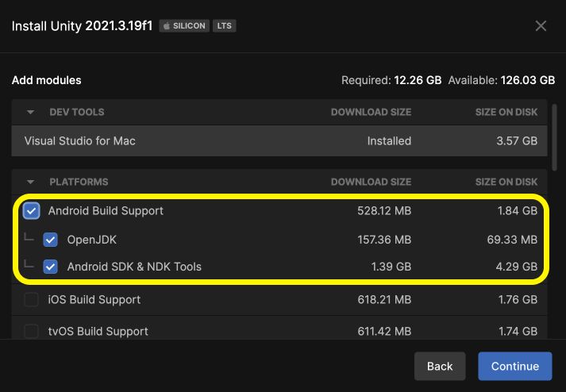Collapse the DEV TOOLS section arrow

31,112
